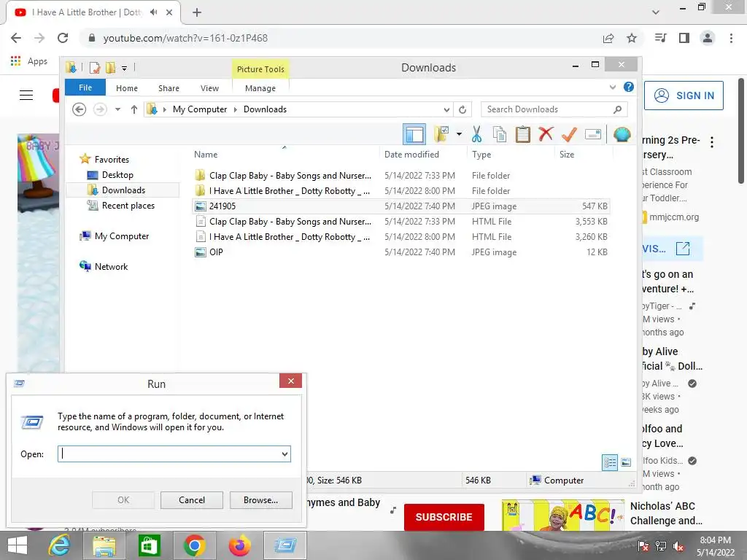
Task: Click the Rename toolbar icon
Action: 592,134
